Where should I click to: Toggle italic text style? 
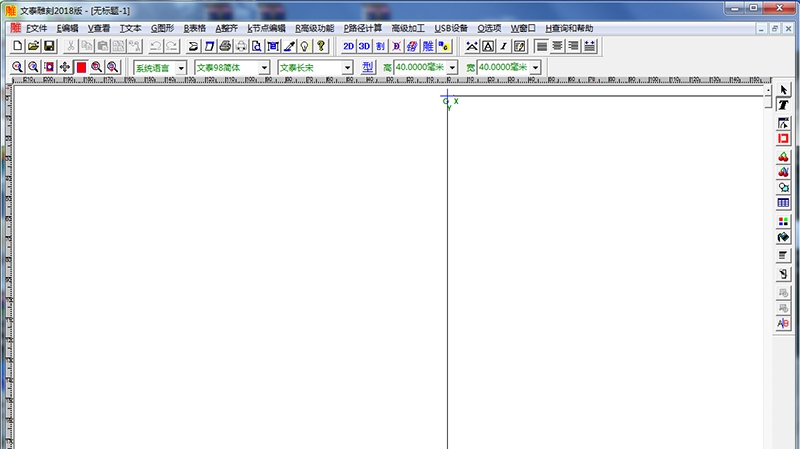point(503,46)
